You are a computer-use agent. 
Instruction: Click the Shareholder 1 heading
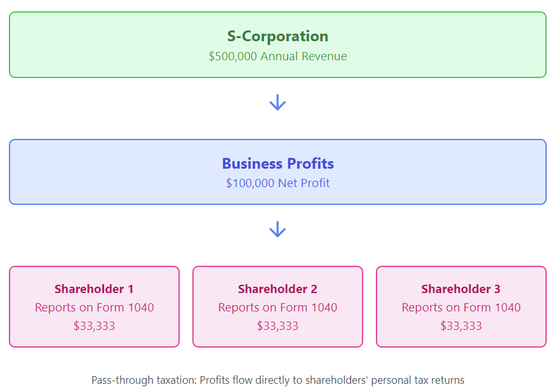pos(94,289)
